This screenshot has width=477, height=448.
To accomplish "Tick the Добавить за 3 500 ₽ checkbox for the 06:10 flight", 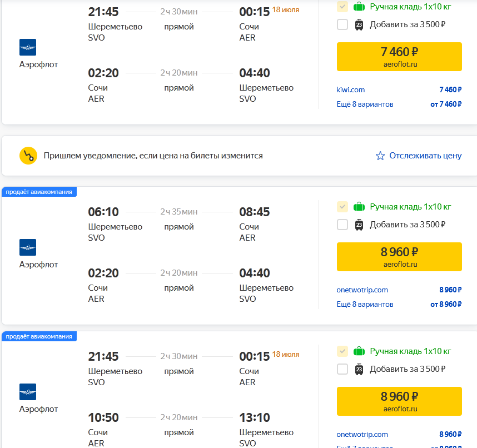I will (x=342, y=225).
